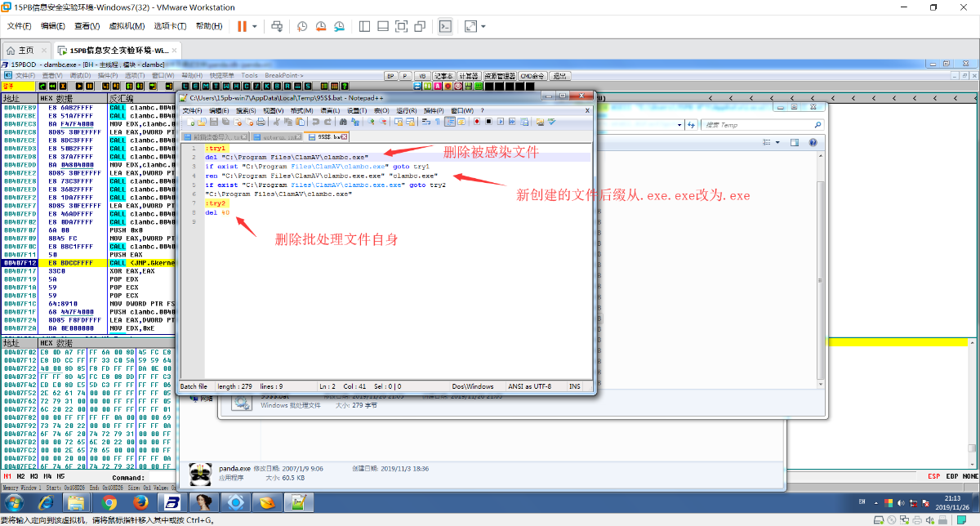
Task: Click 'ANSI as UTF-8' in Notepad++ status bar
Action: [530, 386]
